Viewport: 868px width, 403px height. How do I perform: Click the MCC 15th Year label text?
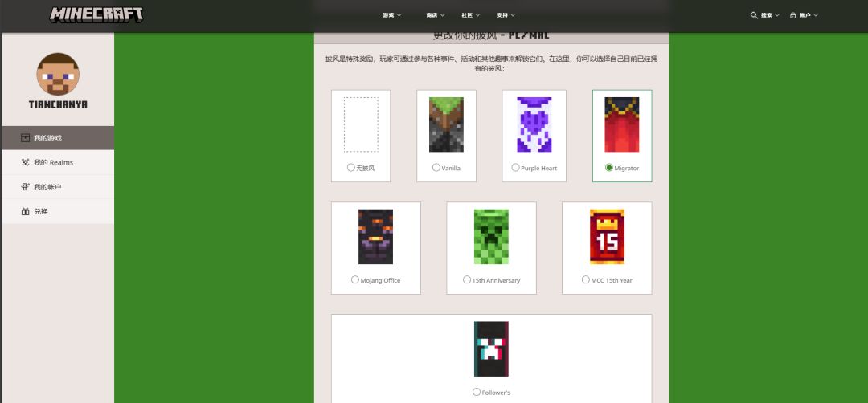tap(612, 280)
